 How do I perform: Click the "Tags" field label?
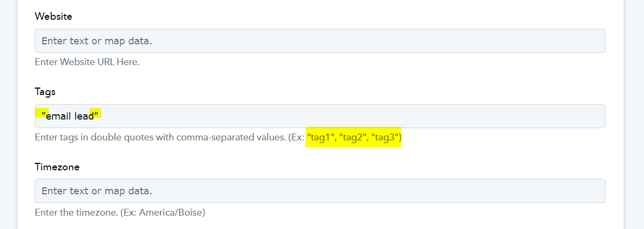tap(45, 92)
